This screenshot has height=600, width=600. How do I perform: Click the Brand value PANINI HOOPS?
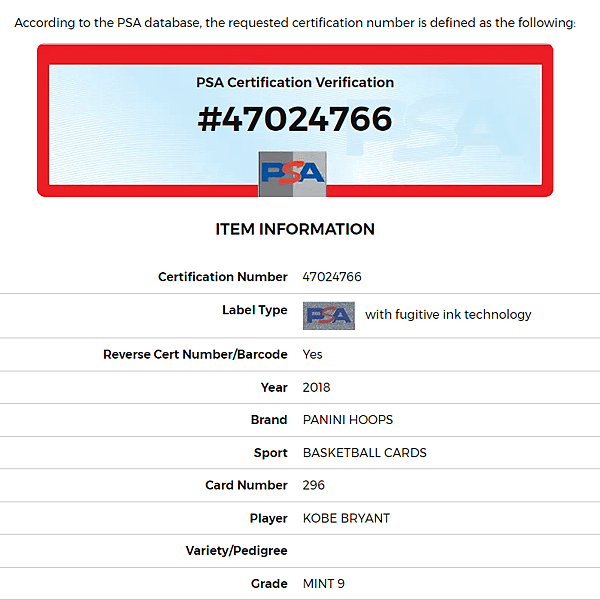coord(347,420)
